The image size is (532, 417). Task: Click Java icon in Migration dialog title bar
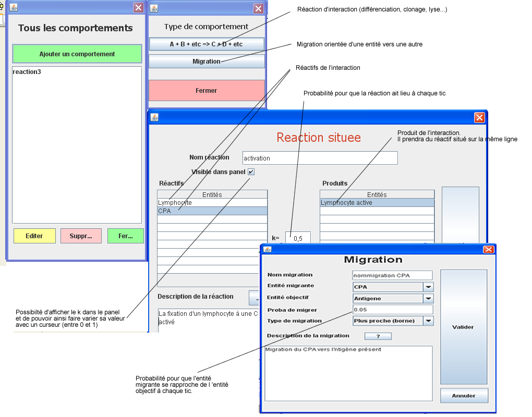[x=267, y=249]
